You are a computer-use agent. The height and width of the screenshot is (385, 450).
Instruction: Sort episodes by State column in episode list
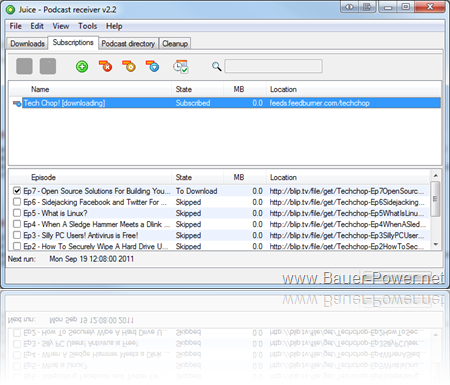point(197,177)
